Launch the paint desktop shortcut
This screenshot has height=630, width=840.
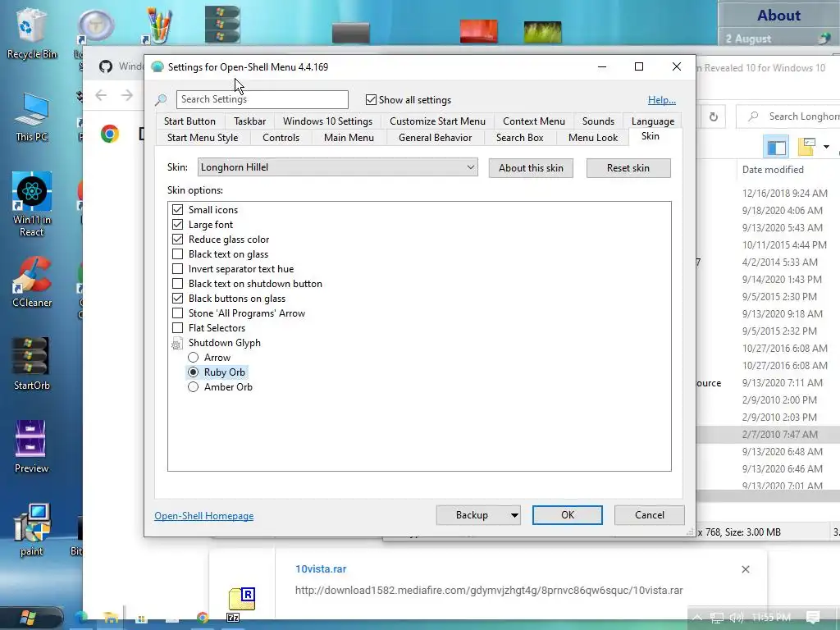[x=32, y=529]
